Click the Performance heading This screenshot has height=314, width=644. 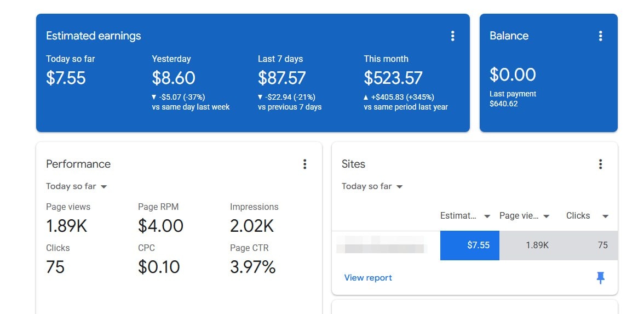tap(78, 164)
